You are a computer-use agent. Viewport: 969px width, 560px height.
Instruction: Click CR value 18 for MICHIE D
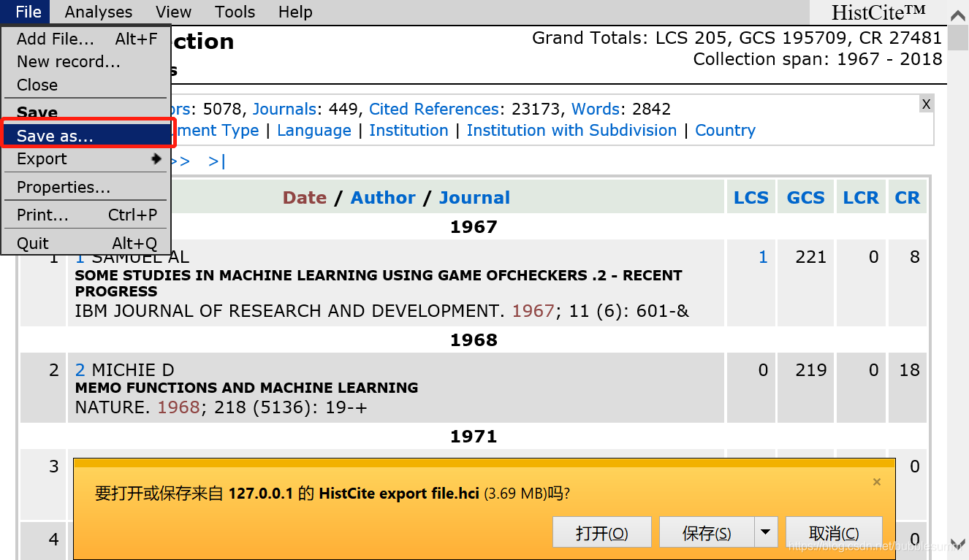(x=909, y=370)
